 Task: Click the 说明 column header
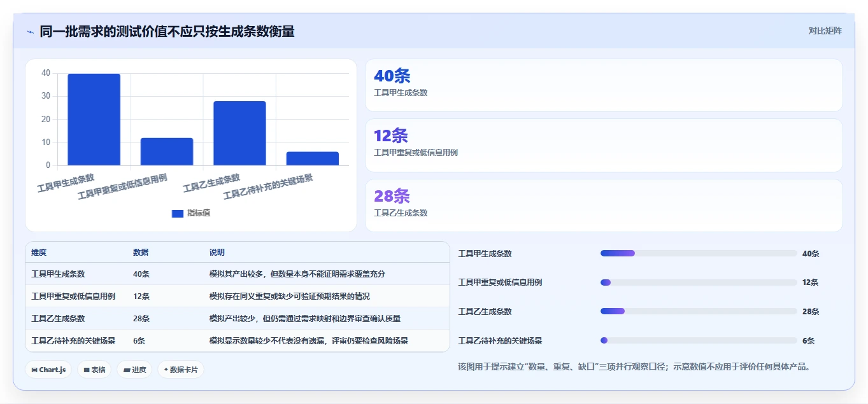tap(217, 253)
